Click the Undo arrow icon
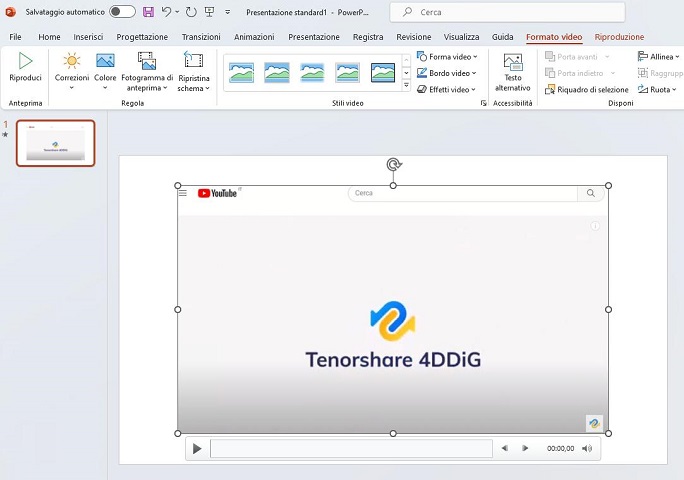 point(166,12)
